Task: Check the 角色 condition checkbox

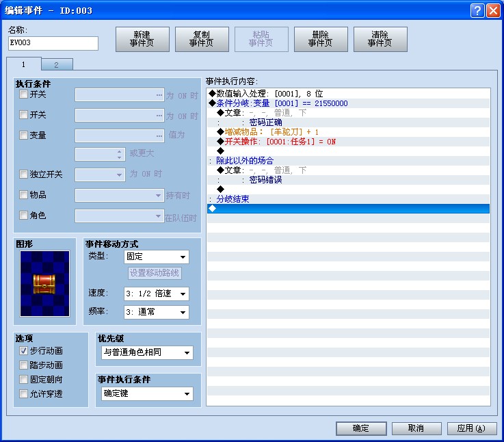Action: tap(23, 216)
